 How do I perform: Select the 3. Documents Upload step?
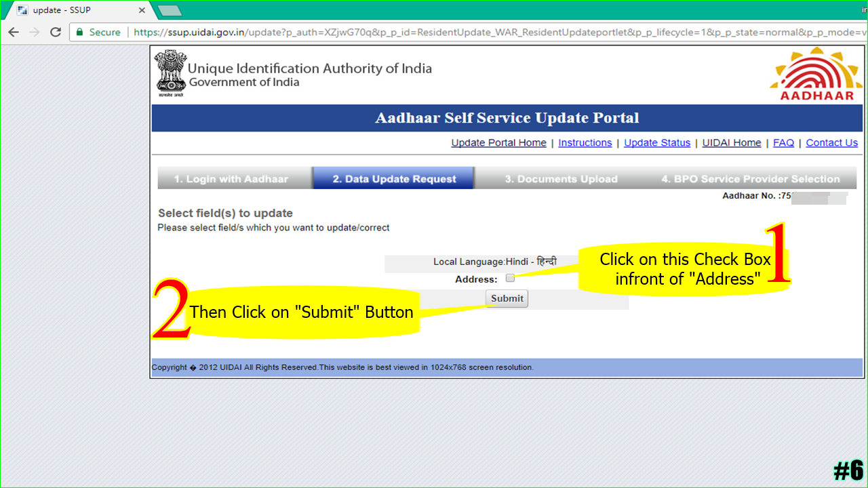pos(561,178)
